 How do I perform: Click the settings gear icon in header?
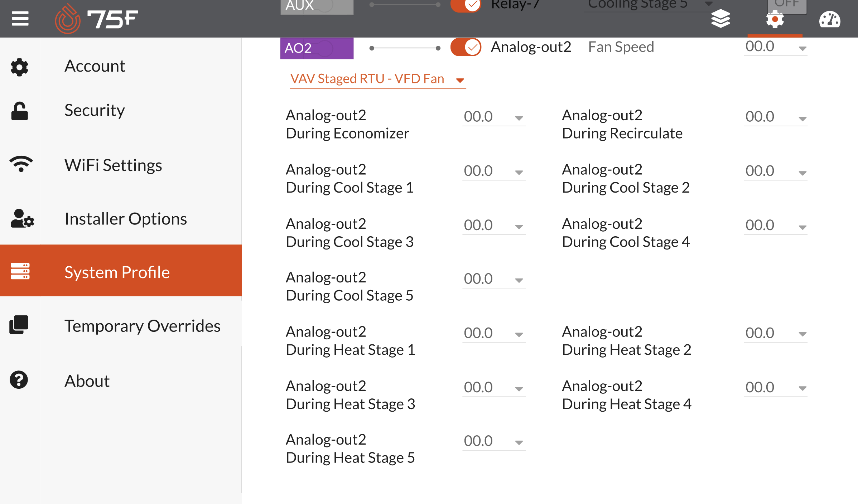click(775, 19)
